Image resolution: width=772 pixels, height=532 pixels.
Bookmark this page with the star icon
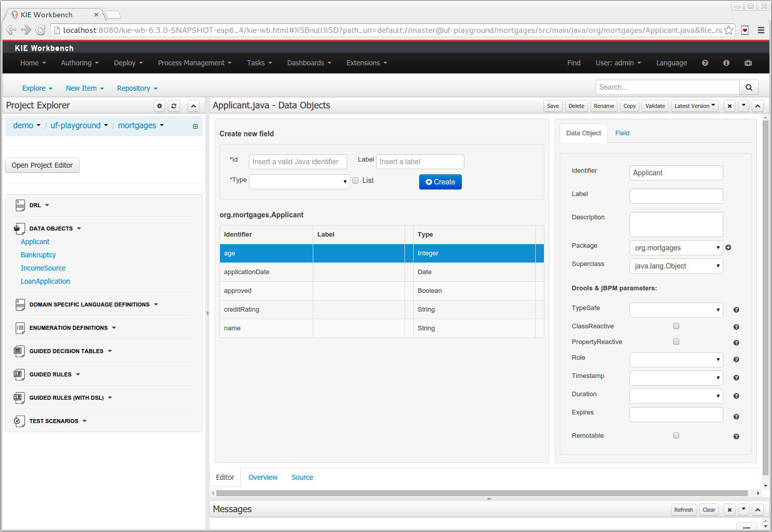coord(728,30)
